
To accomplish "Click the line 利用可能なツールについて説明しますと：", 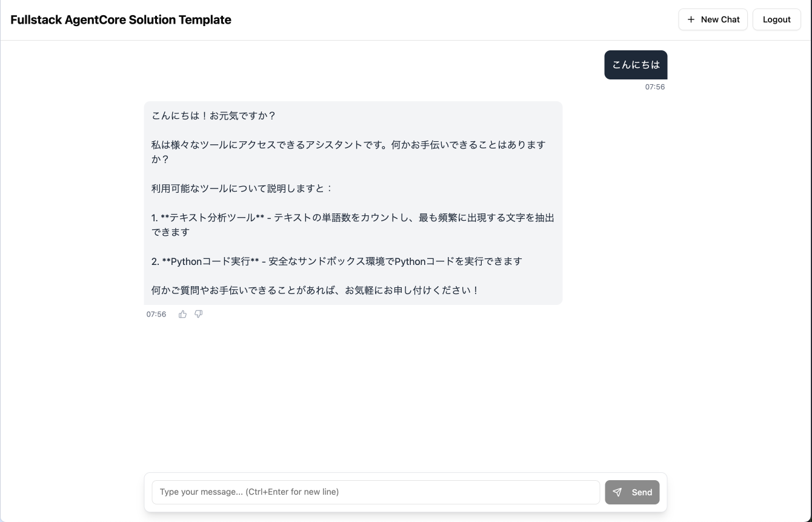I will click(242, 189).
